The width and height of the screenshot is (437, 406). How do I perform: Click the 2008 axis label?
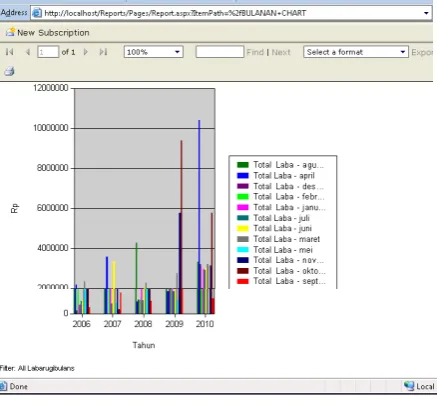tap(143, 324)
